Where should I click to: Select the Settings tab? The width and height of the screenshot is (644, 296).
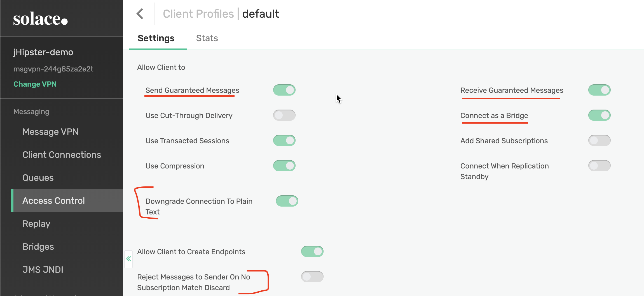pyautogui.click(x=156, y=38)
